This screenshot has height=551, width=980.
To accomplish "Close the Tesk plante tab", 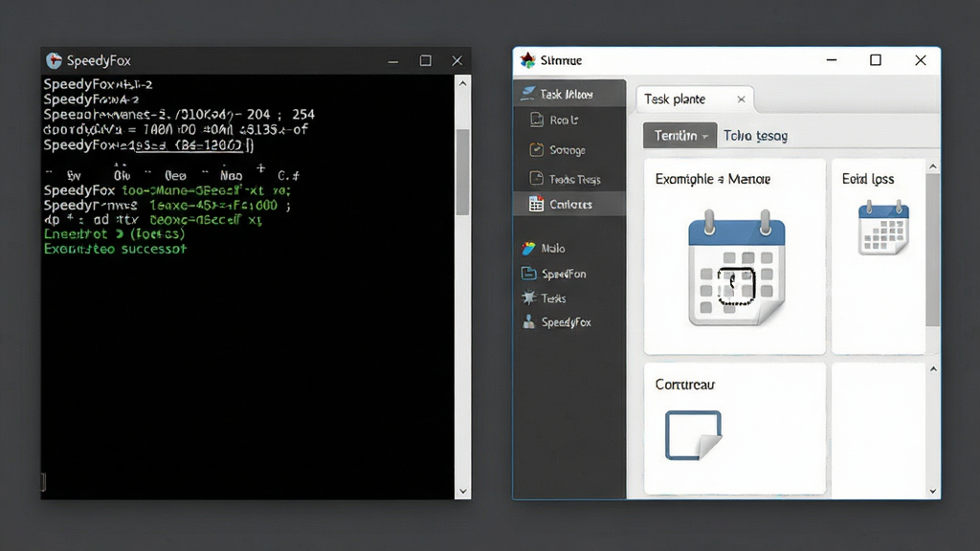I will pos(742,99).
